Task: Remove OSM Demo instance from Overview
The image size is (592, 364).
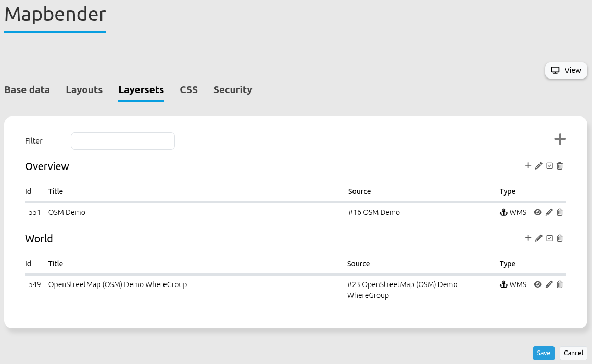Action: (560, 212)
